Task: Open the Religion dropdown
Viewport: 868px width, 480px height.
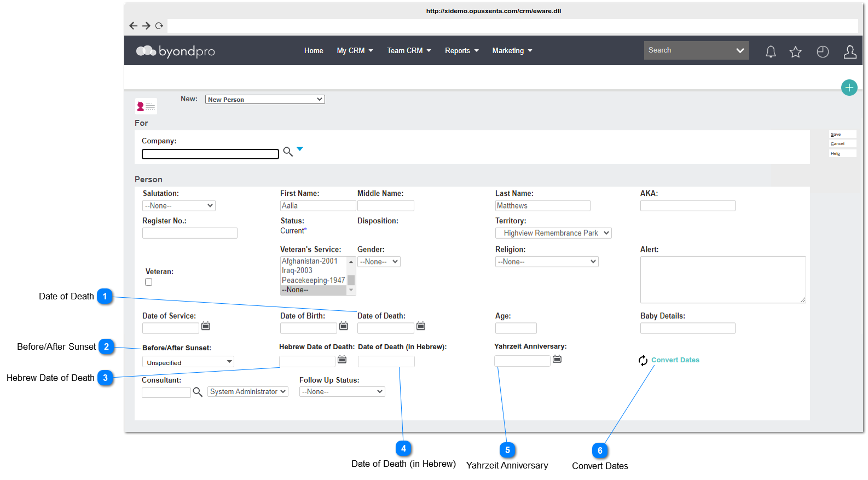Action: tap(547, 262)
